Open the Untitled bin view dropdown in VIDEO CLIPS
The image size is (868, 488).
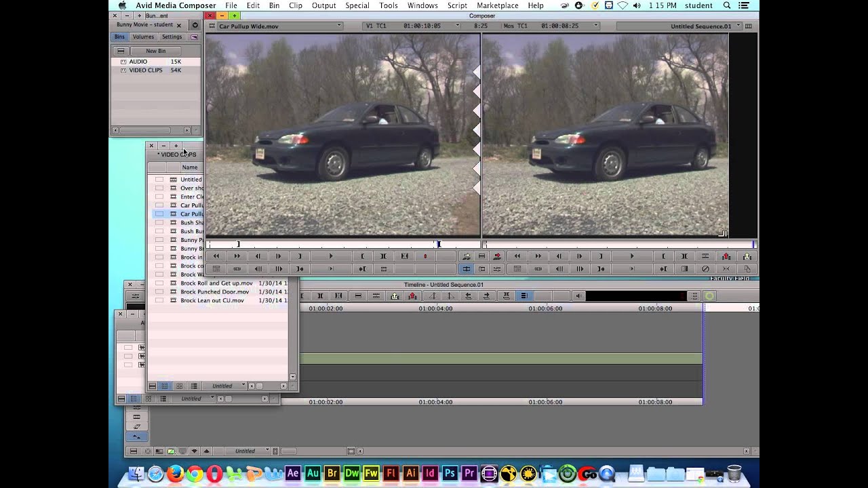coord(225,386)
